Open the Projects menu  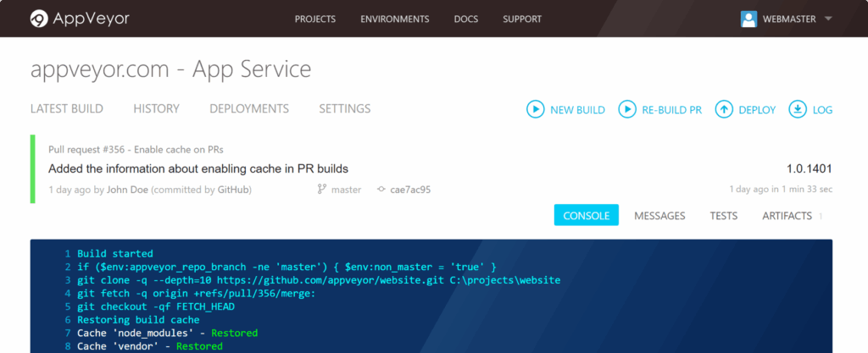point(315,19)
